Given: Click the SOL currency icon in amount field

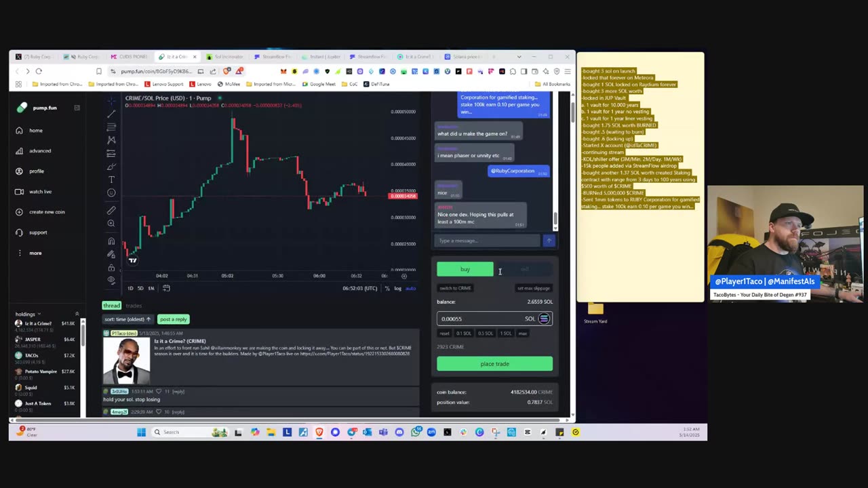Looking at the screenshot, I should (544, 319).
